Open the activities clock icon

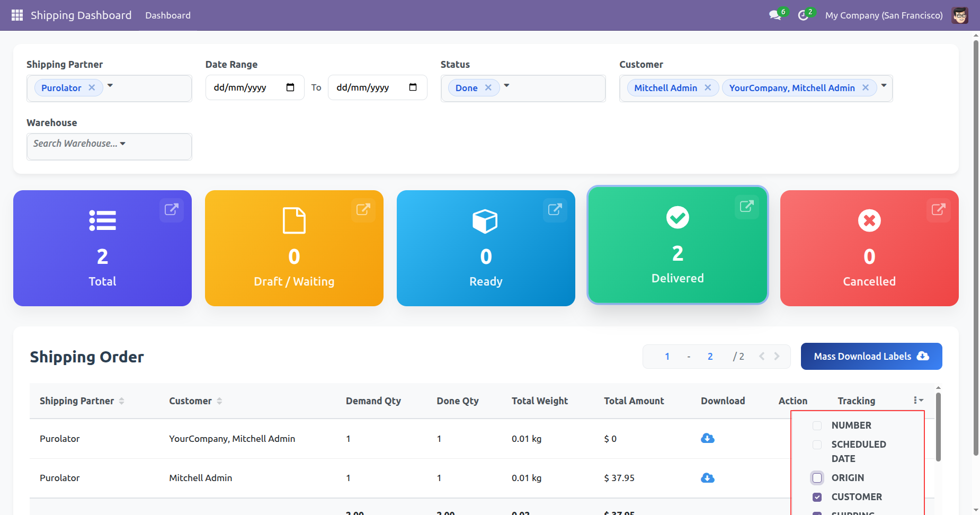(x=803, y=15)
